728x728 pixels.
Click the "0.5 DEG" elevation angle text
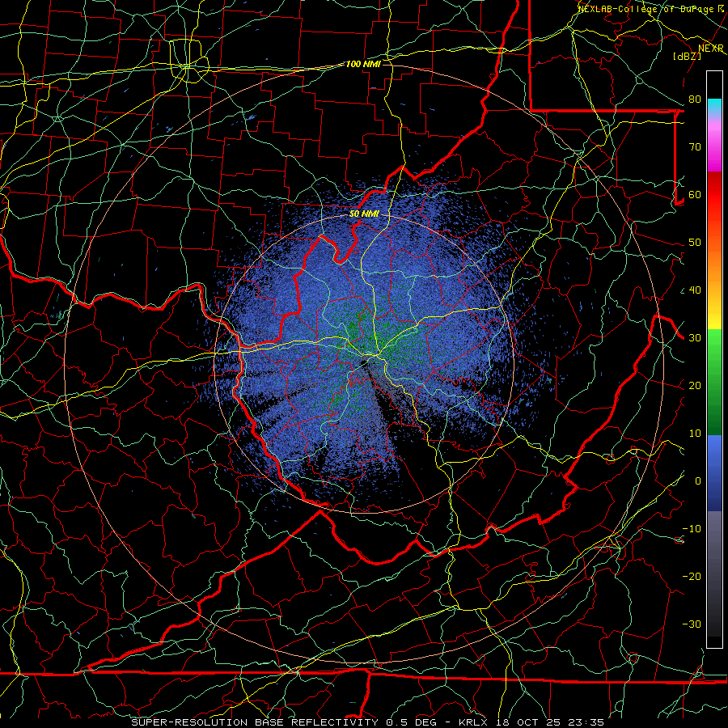tap(410, 722)
